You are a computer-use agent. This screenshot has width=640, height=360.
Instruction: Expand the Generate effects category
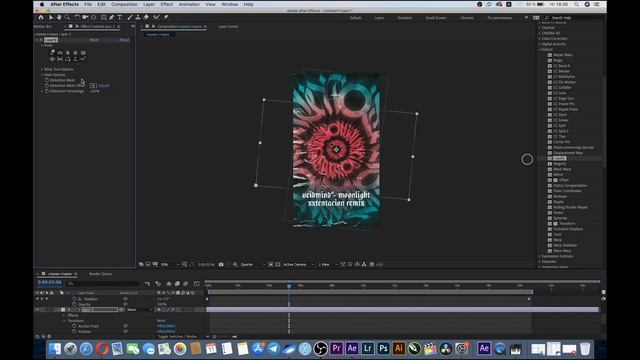pos(540,262)
